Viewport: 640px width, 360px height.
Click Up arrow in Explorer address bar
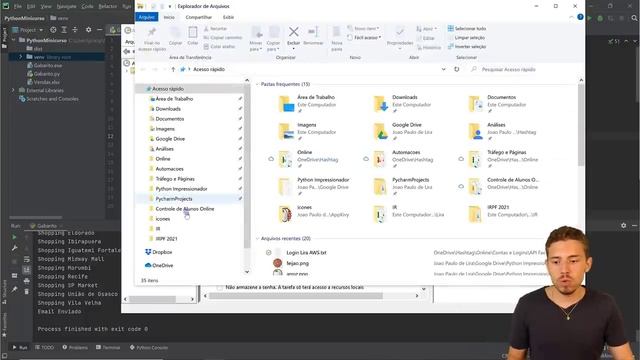click(x=173, y=69)
